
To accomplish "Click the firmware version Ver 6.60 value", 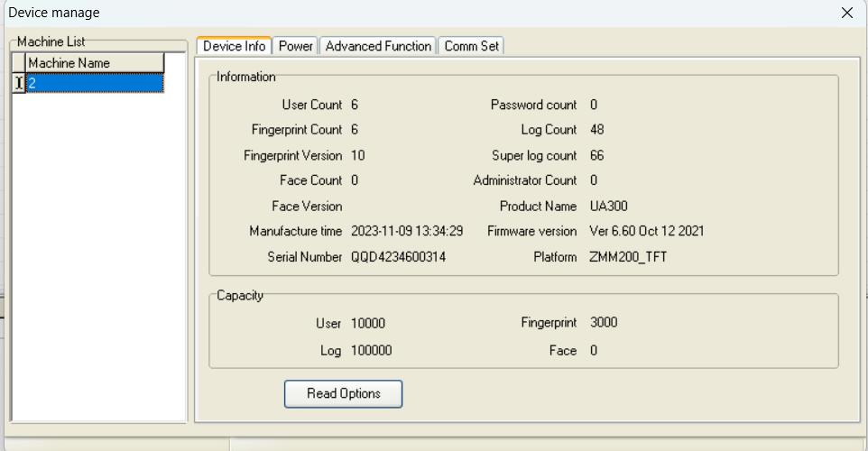I will 647,231.
